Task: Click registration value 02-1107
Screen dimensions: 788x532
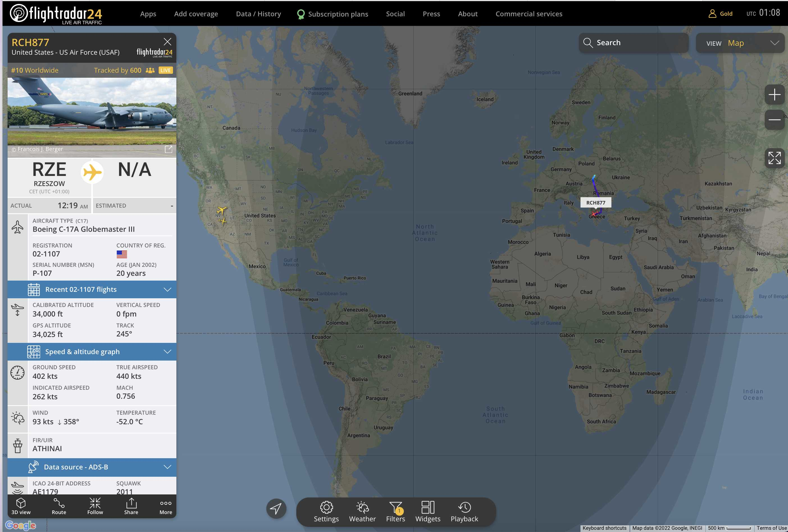Action: (46, 254)
